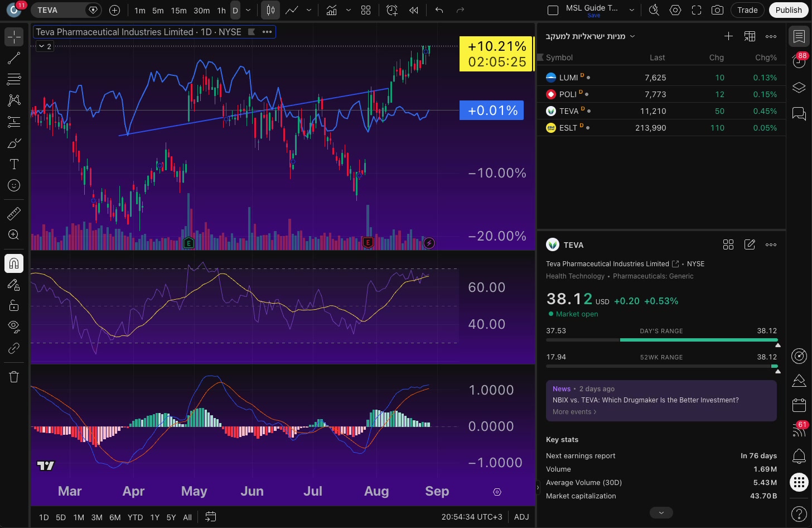Screen dimensions: 812x528
Task: Switch to the 30m timeframe
Action: pos(201,10)
